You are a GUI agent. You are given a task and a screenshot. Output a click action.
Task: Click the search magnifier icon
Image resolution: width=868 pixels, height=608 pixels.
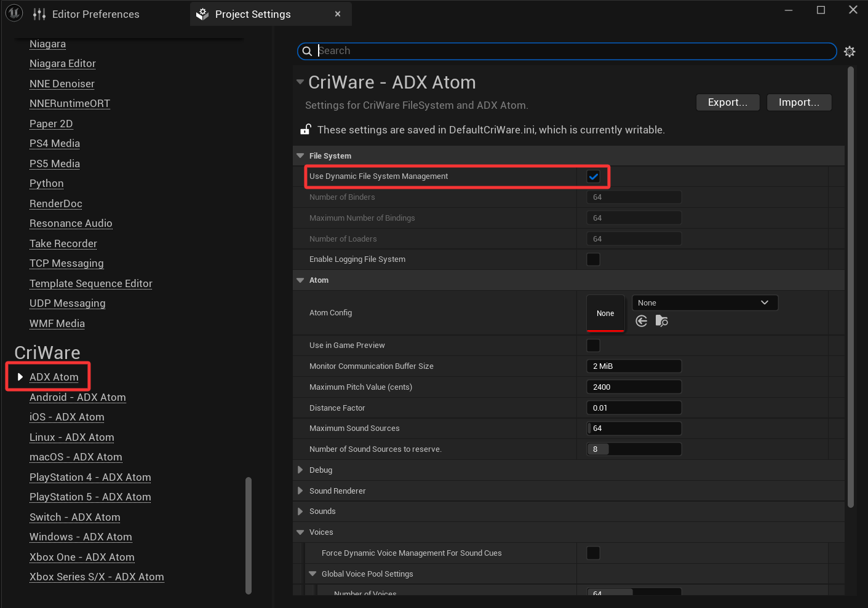click(307, 51)
